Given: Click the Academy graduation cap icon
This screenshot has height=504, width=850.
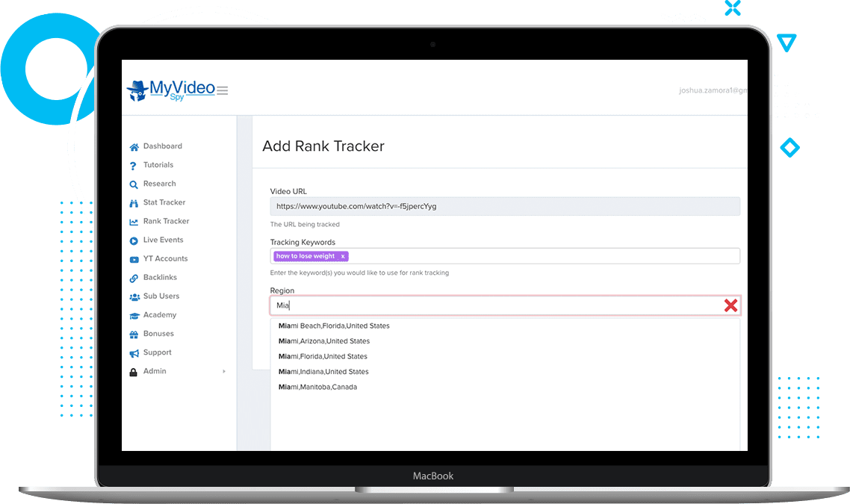Looking at the screenshot, I should coord(134,315).
